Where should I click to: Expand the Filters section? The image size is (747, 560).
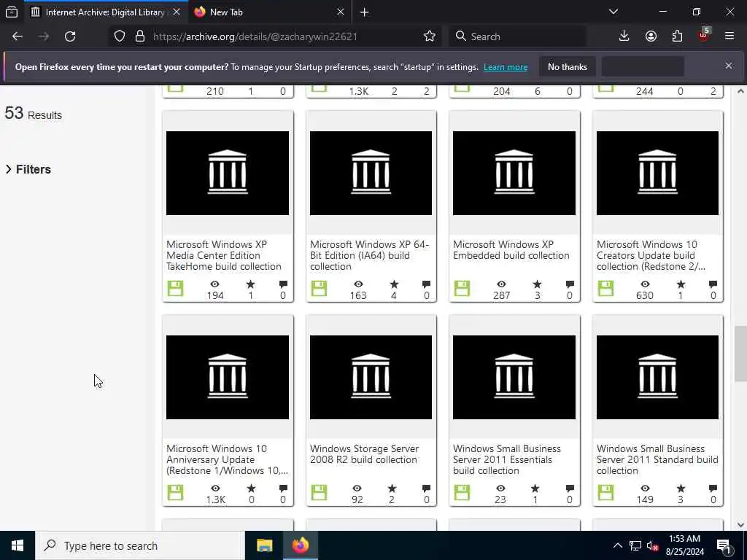pos(28,169)
